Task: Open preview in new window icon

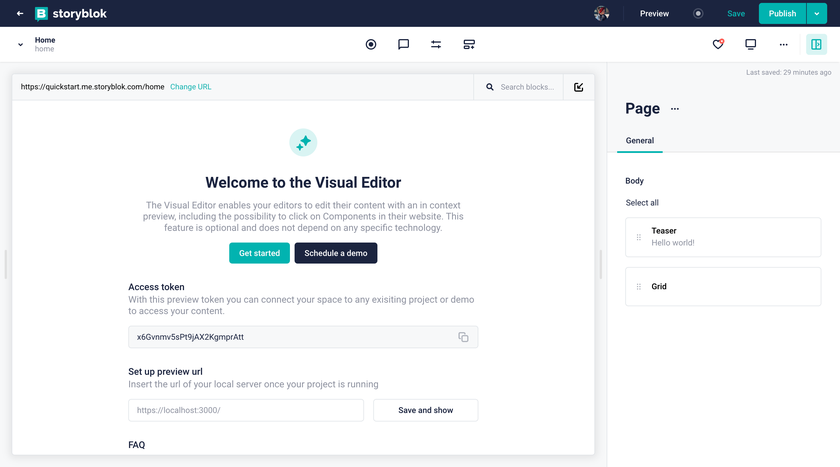Action: point(579,87)
